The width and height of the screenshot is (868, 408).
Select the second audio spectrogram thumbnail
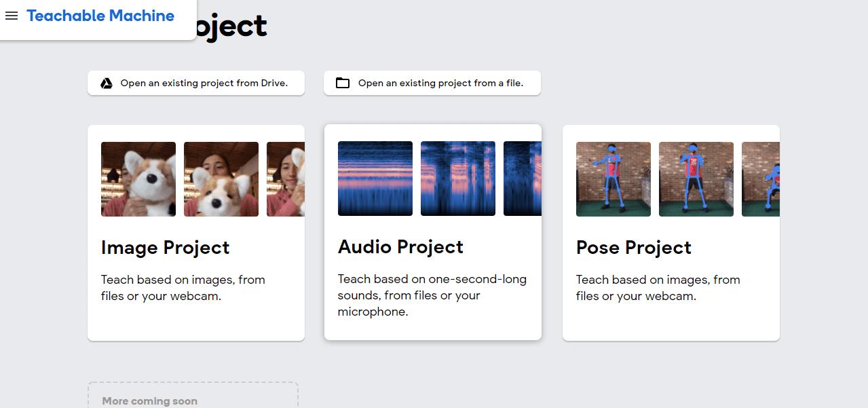pos(458,179)
